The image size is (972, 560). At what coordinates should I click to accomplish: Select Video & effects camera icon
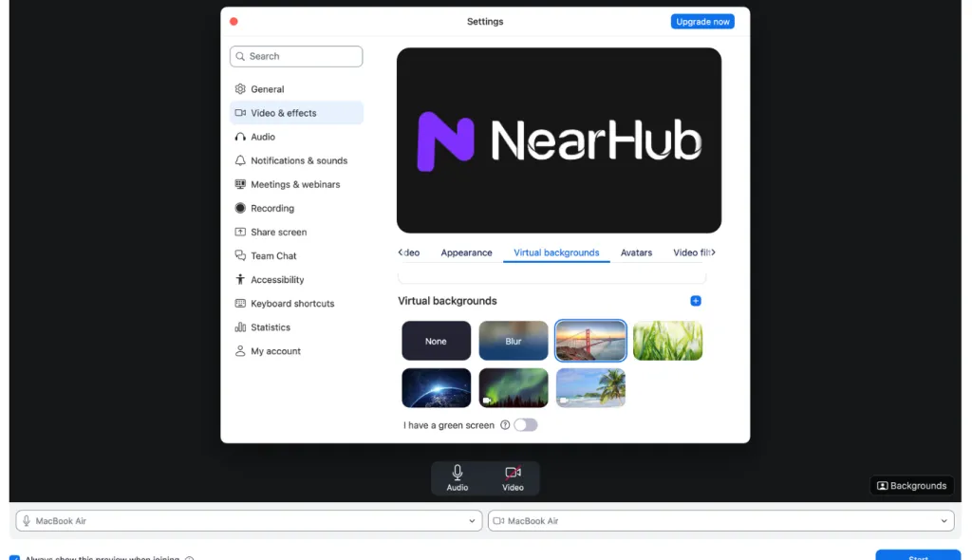tap(240, 113)
